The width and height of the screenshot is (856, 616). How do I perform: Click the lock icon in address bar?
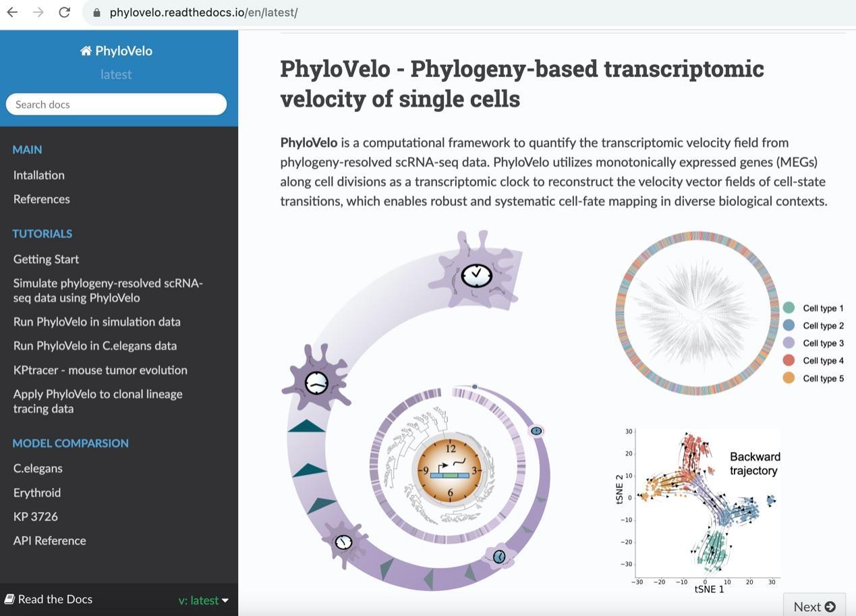(x=97, y=13)
